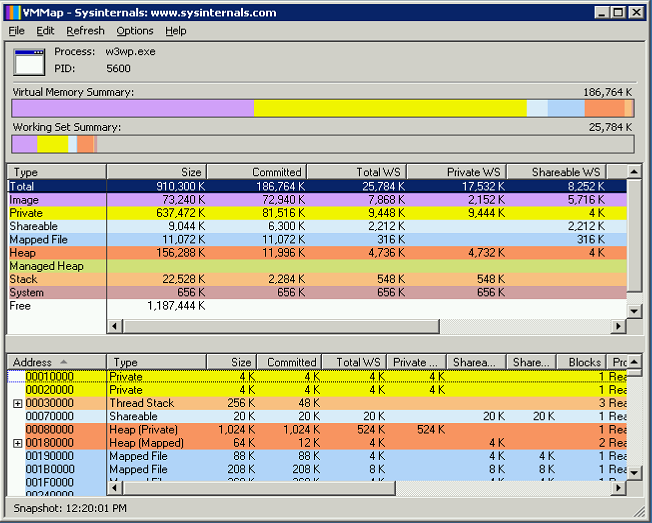Sort summary by Type column header

click(x=57, y=172)
